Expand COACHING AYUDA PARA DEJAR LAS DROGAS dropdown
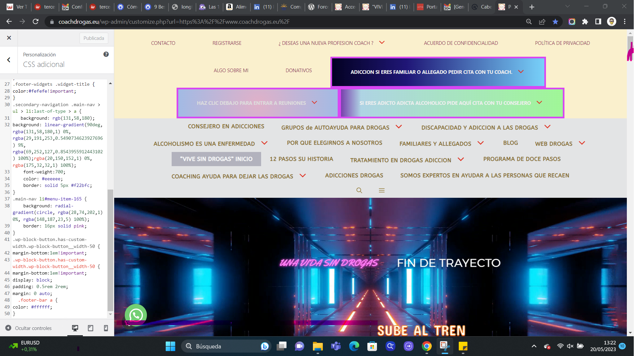Screen dimensions: 644x356 [x=302, y=176]
